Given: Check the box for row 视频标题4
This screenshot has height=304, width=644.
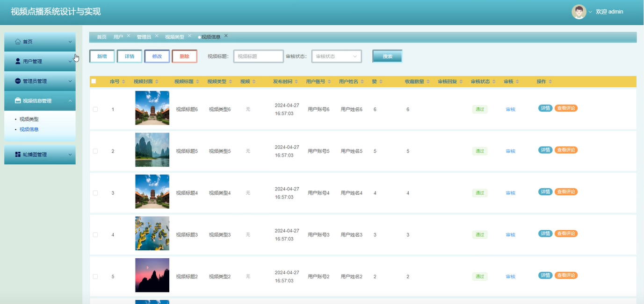Looking at the screenshot, I should pos(95,193).
